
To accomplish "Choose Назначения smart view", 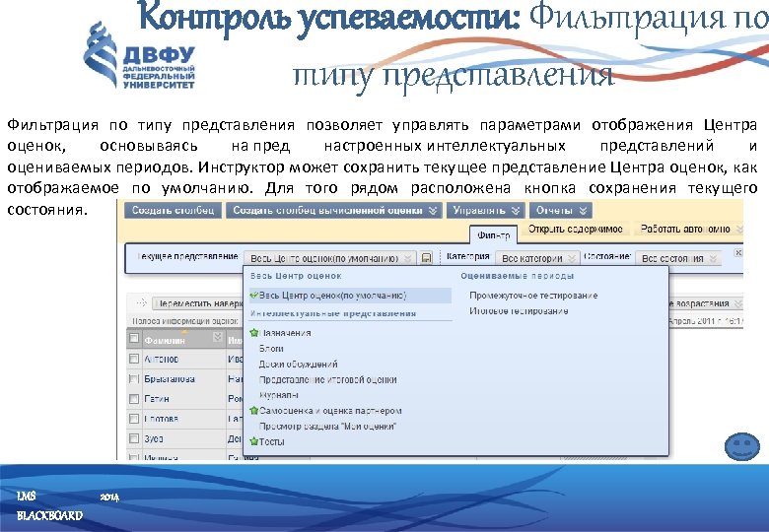I will [x=285, y=333].
